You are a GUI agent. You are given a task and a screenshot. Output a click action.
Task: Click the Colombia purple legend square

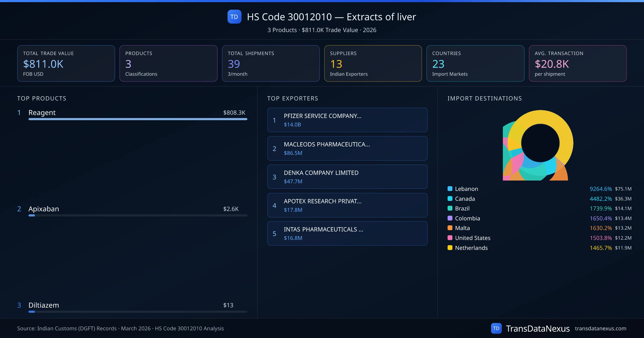[450, 218]
